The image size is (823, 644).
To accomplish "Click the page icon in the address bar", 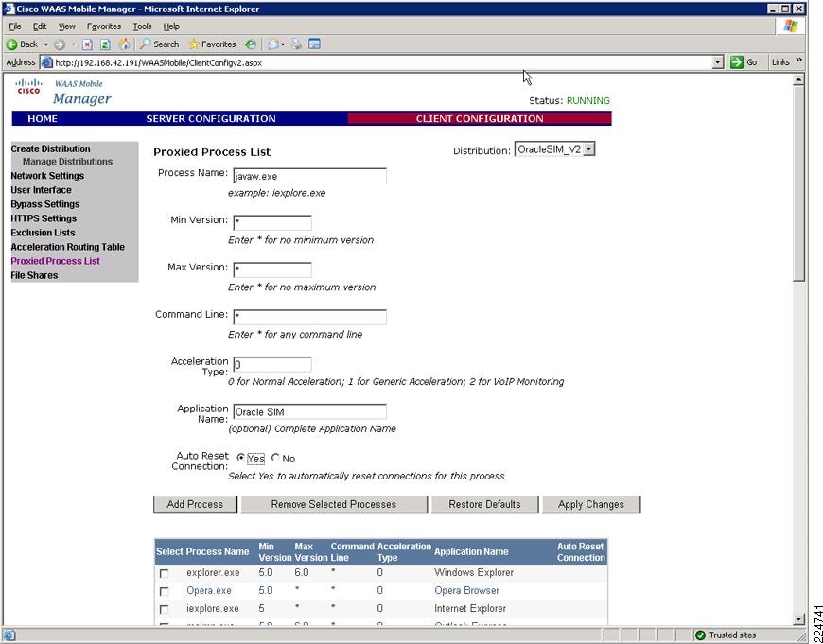I will tap(47, 62).
